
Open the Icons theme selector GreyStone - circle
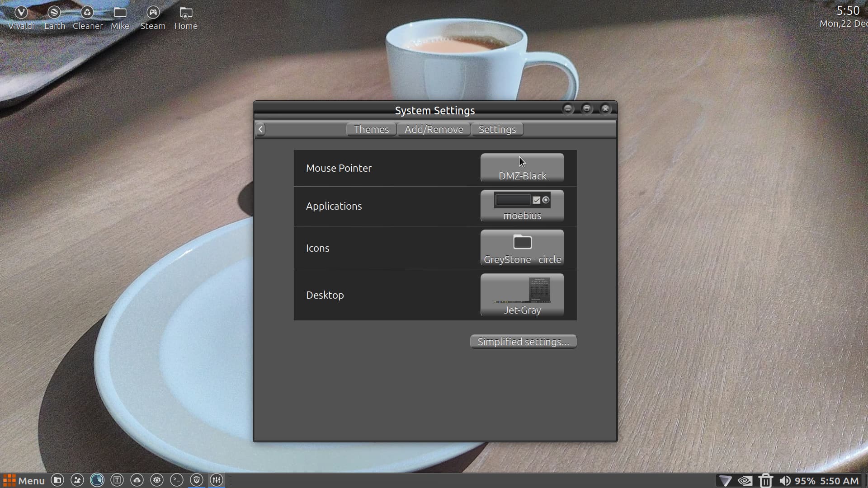(522, 248)
